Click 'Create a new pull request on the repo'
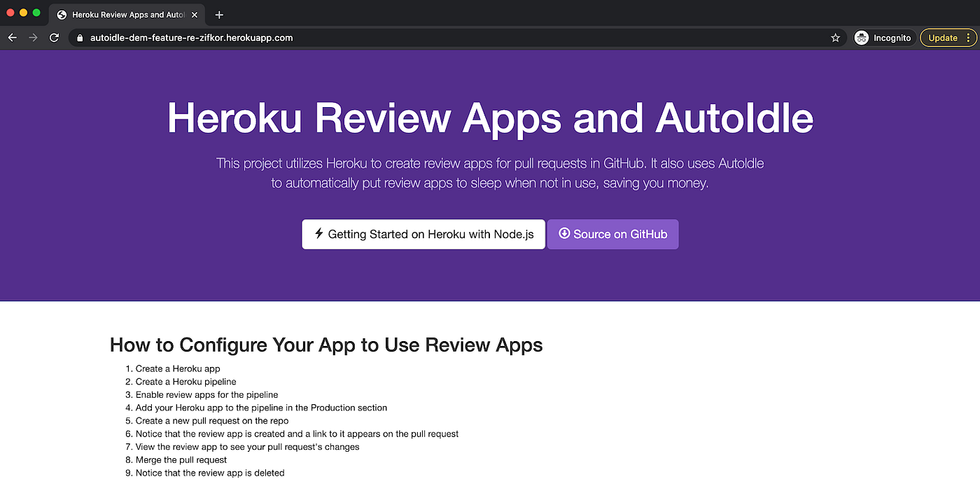Image resolution: width=980 pixels, height=498 pixels. [x=212, y=421]
